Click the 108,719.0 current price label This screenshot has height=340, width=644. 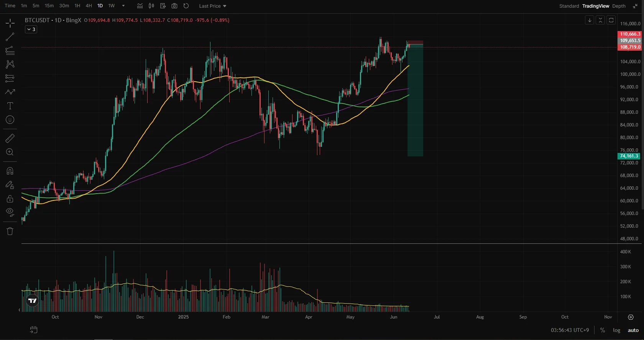(630, 47)
